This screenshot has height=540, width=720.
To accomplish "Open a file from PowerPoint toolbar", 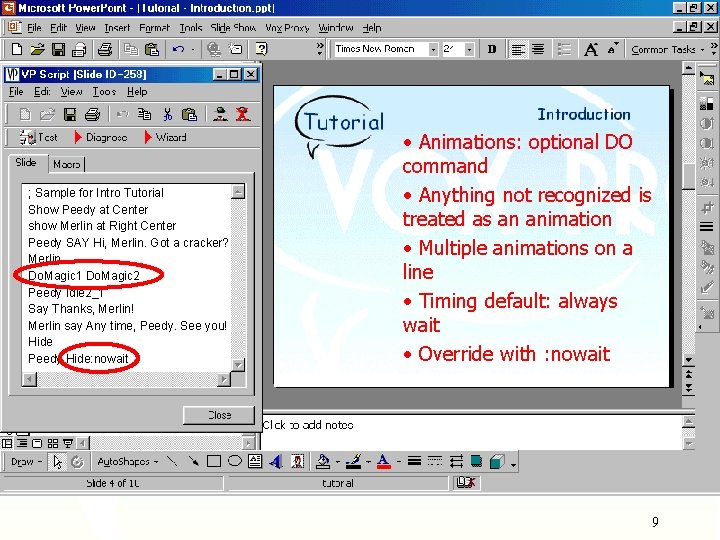I will point(37,49).
